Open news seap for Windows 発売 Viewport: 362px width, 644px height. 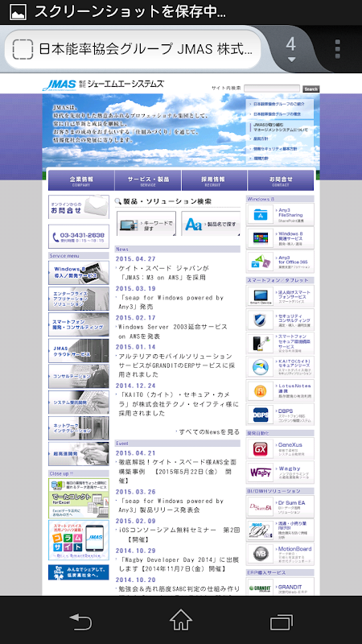(x=170, y=302)
